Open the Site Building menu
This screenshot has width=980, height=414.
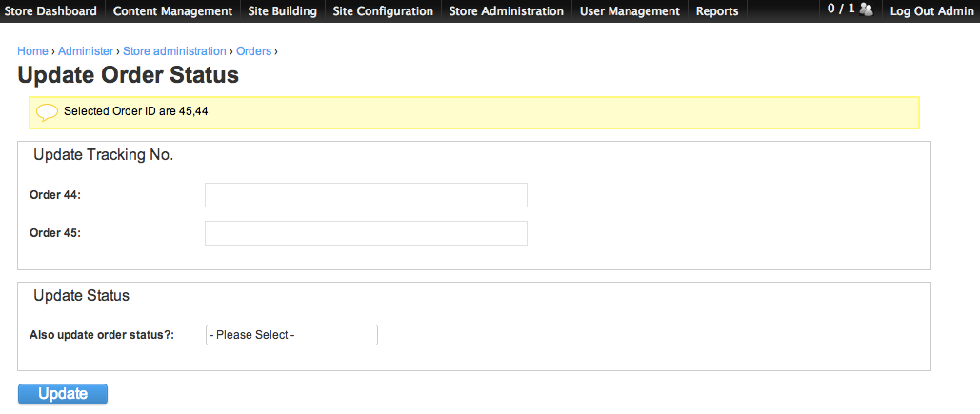tap(283, 11)
